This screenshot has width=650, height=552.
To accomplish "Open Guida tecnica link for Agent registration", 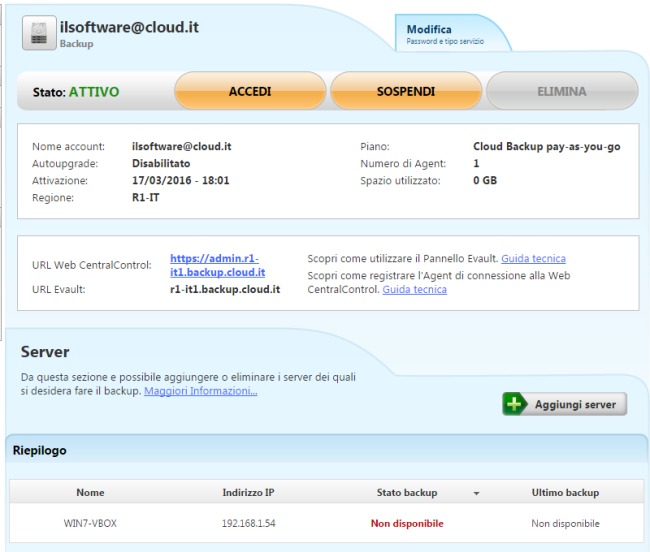I will pos(415,289).
